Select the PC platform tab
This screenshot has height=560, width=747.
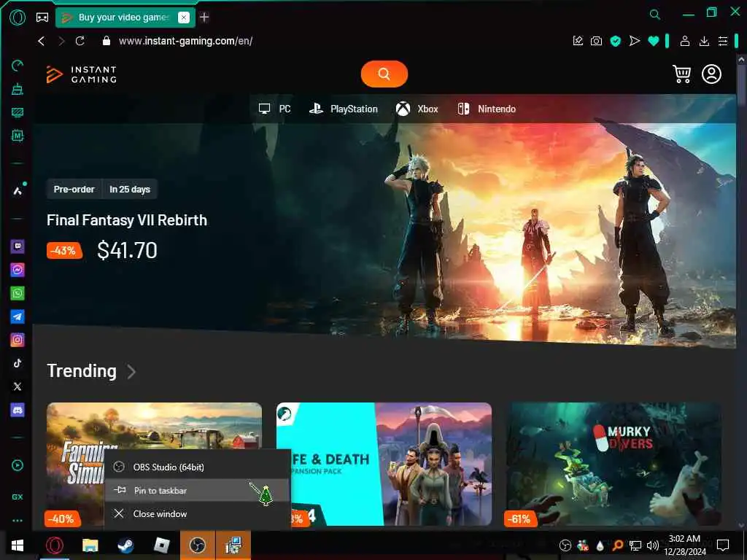274,109
